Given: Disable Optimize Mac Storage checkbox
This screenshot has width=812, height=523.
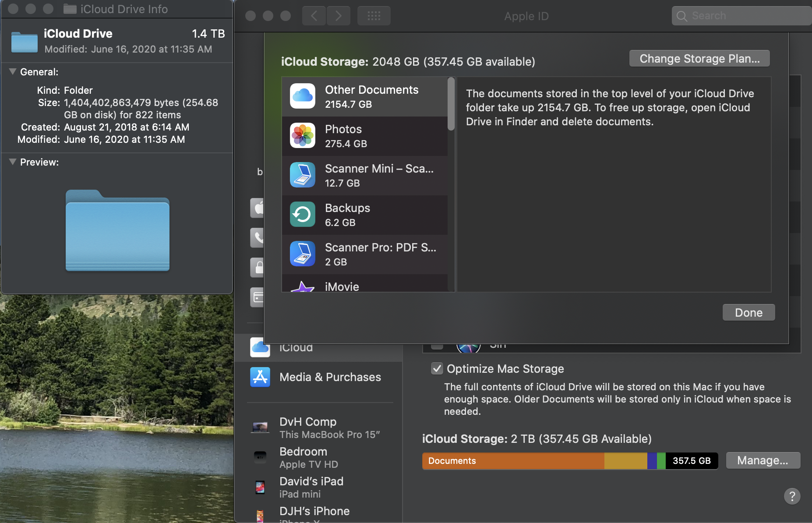Looking at the screenshot, I should (437, 369).
